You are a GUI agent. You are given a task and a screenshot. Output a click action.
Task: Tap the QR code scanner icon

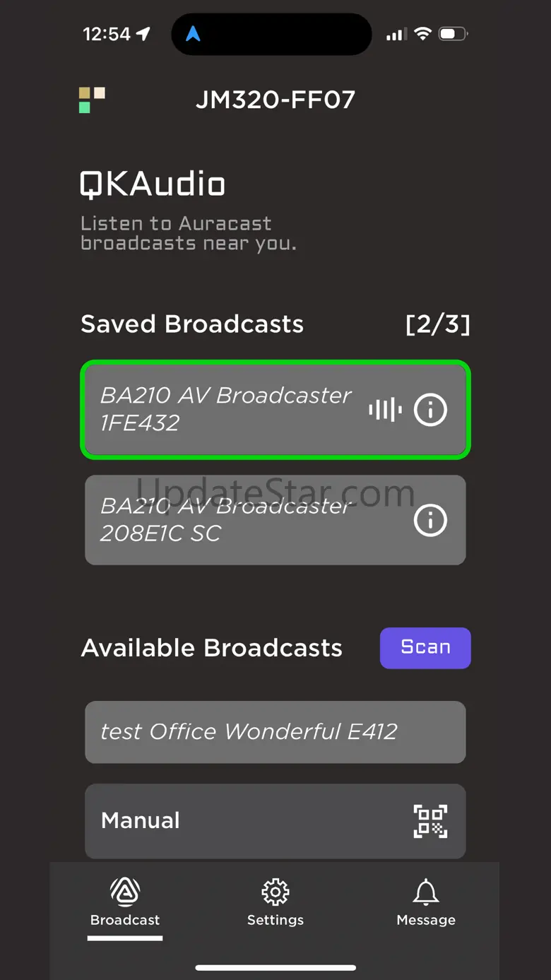(x=430, y=821)
